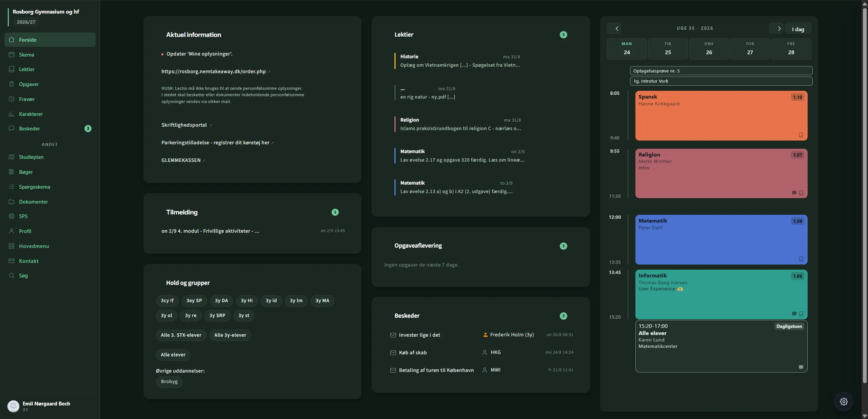Select the FRE 28 day tab
Image resolution: width=868 pixels, height=419 pixels.
point(791,49)
